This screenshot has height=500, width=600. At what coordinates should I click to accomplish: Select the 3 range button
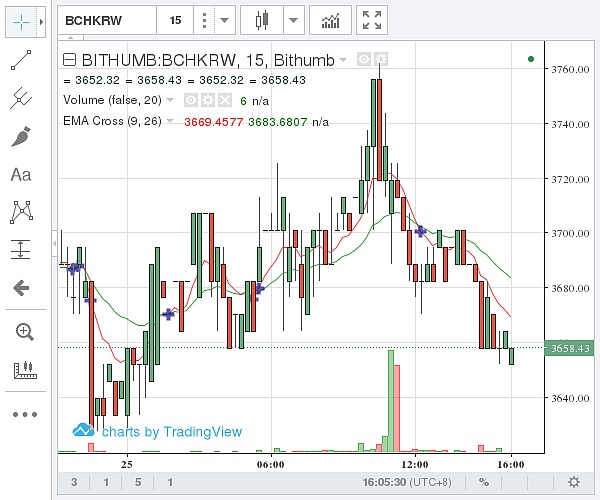(74, 482)
